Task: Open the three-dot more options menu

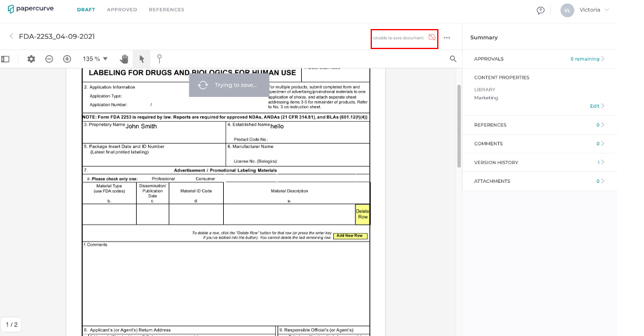Action: point(447,38)
